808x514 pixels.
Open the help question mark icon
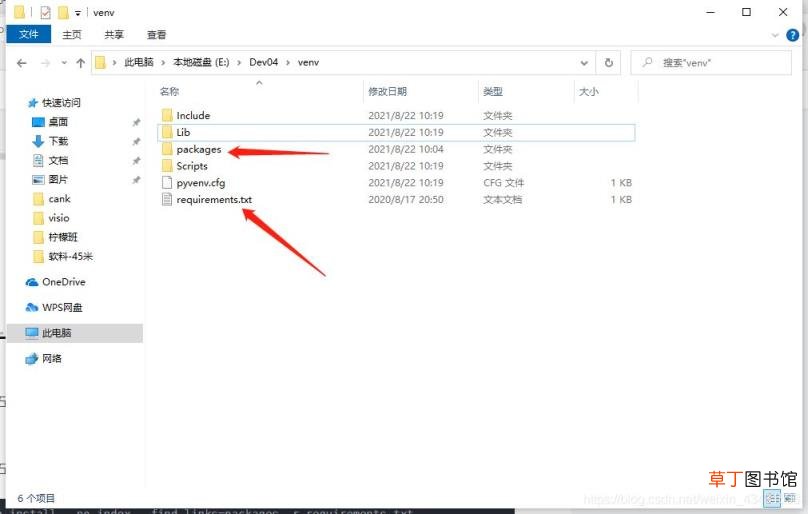(793, 35)
